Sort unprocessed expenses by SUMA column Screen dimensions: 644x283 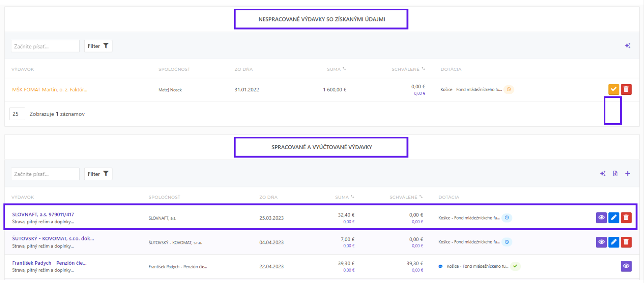click(336, 69)
